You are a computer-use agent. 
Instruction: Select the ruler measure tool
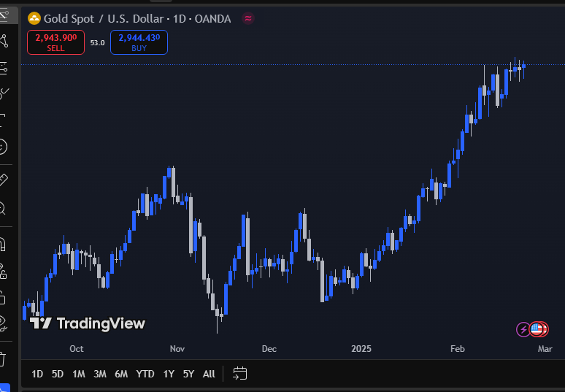click(3, 179)
